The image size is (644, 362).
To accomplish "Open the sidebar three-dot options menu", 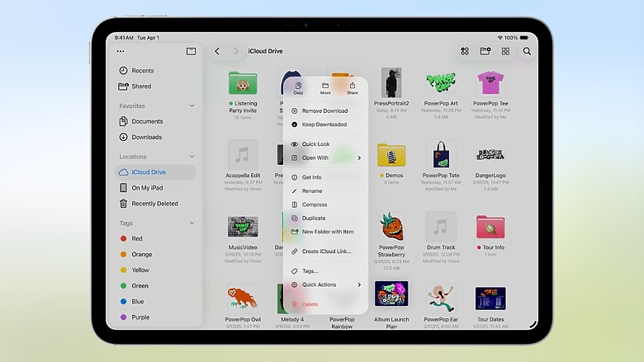I will 121,51.
